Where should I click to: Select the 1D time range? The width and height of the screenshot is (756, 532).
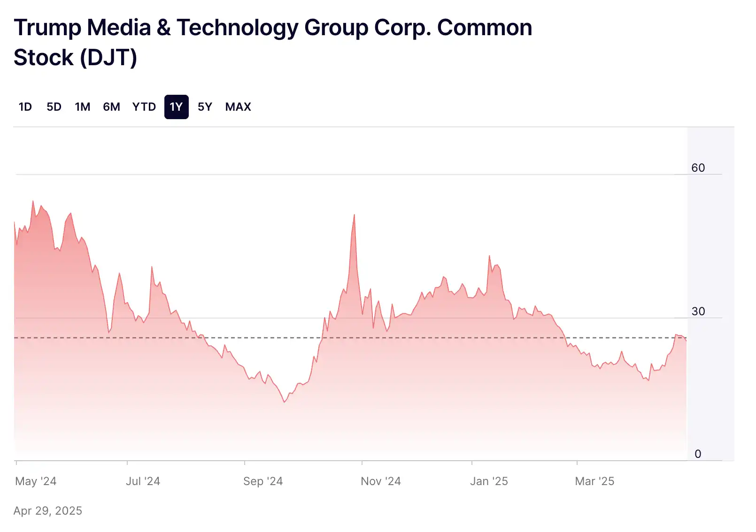tap(25, 107)
